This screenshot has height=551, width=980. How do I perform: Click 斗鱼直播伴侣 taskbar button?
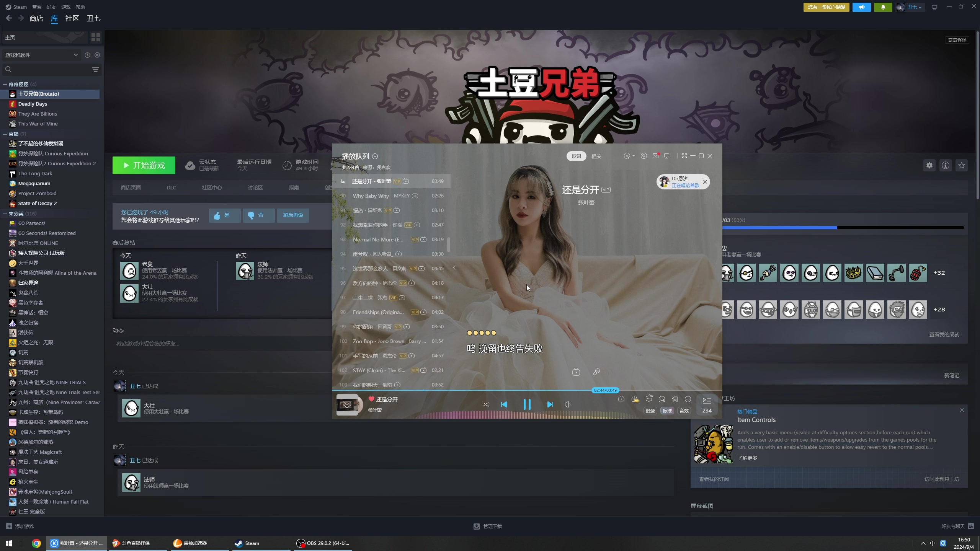(137, 543)
